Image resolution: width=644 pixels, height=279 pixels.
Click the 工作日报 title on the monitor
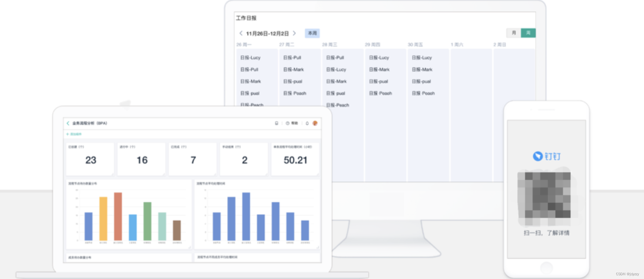pyautogui.click(x=246, y=18)
